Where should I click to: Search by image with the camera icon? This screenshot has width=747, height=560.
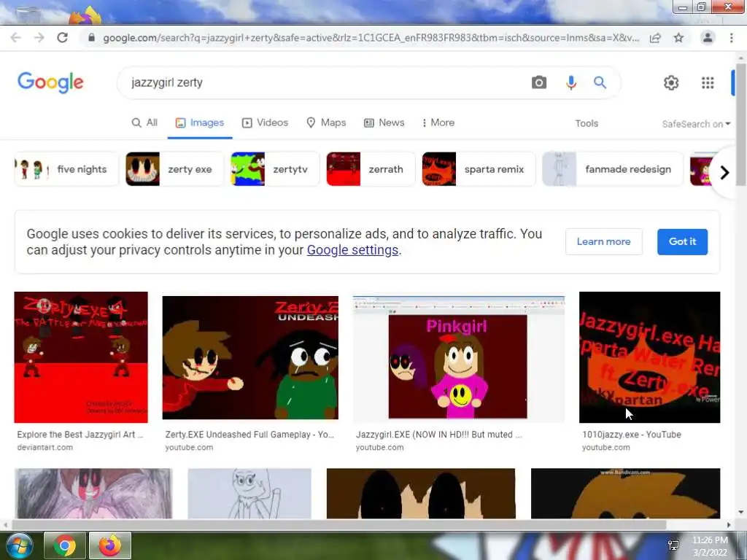point(539,82)
